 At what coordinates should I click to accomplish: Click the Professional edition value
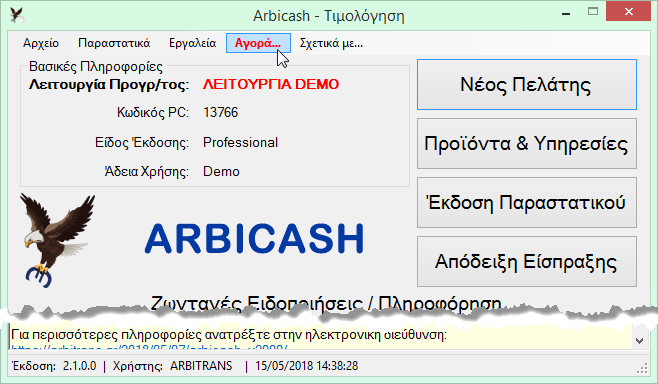tap(240, 143)
